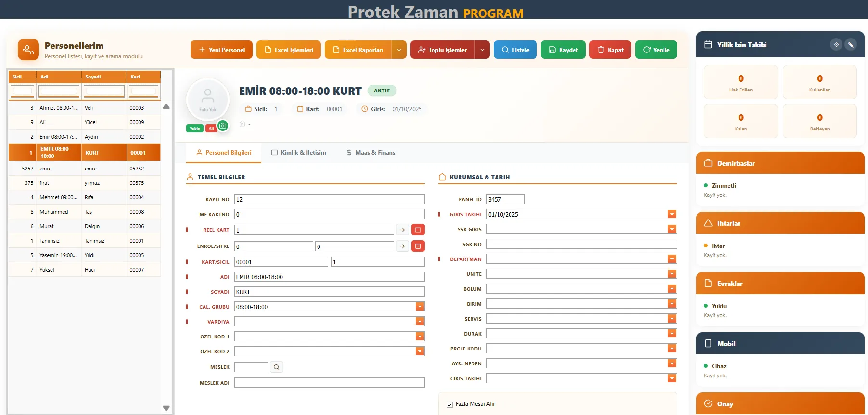Select the Muhammed Taş row in list

[84, 212]
